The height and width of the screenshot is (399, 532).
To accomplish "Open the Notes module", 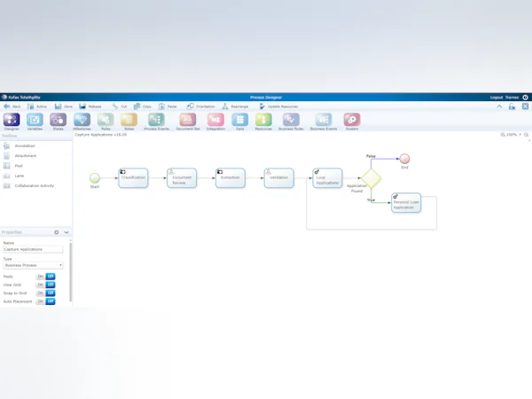I will click(129, 120).
